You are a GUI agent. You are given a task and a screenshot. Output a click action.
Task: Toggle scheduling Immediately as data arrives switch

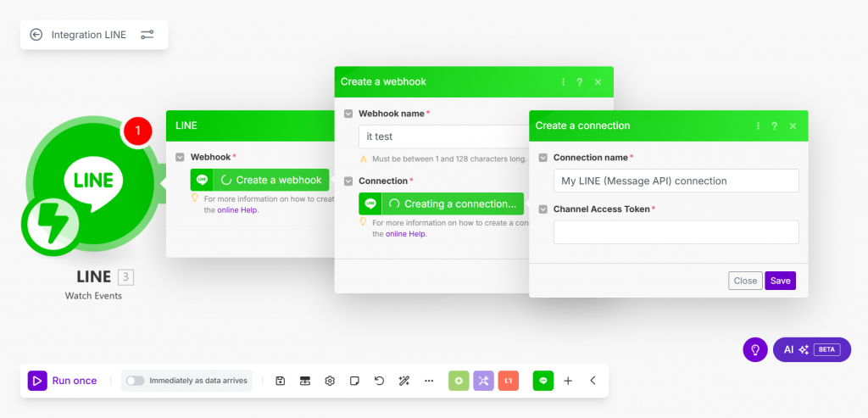tap(135, 381)
